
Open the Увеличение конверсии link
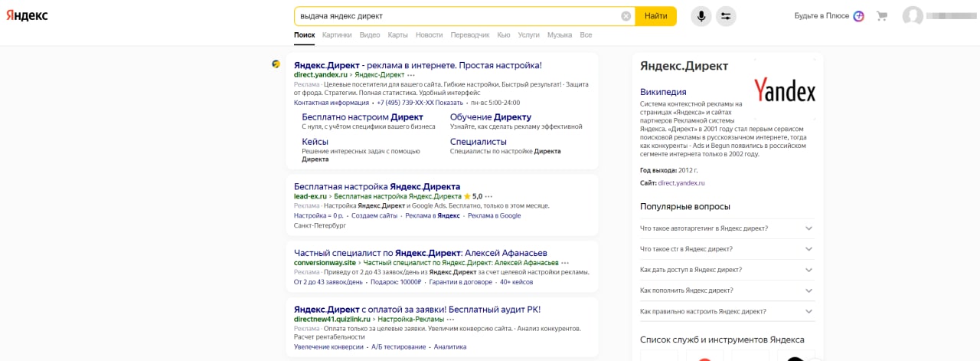[x=328, y=347]
